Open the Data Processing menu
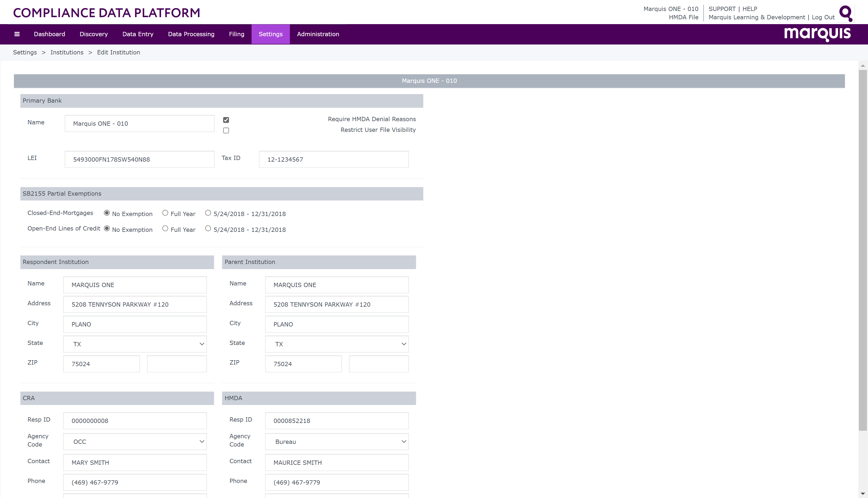Screen dimensions: 868x498 click(191, 34)
